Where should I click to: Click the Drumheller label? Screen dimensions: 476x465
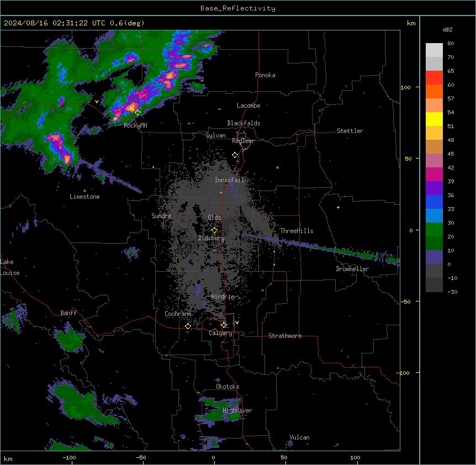coord(352,269)
